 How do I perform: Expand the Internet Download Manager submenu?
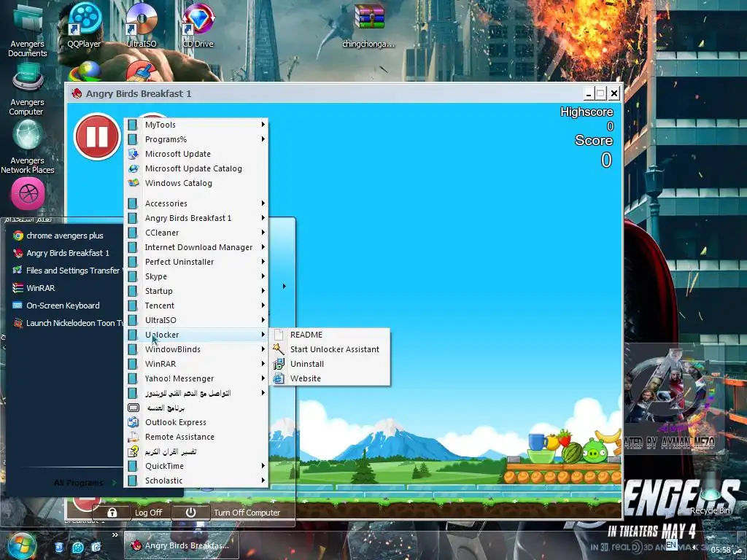(x=196, y=247)
